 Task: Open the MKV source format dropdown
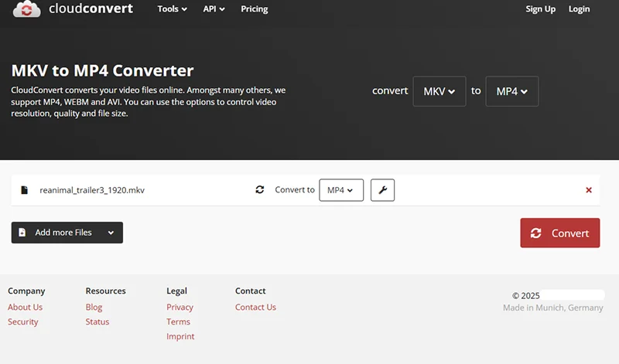click(439, 91)
